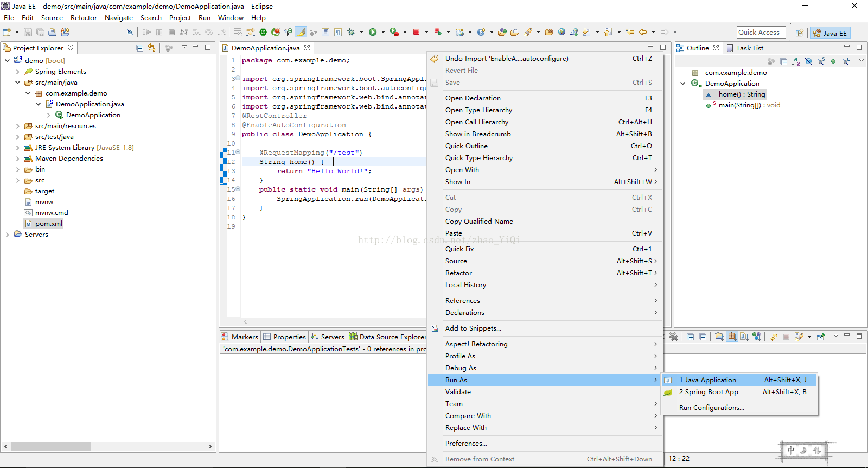Toggle Link with Editor in Project Explorer

(152, 48)
